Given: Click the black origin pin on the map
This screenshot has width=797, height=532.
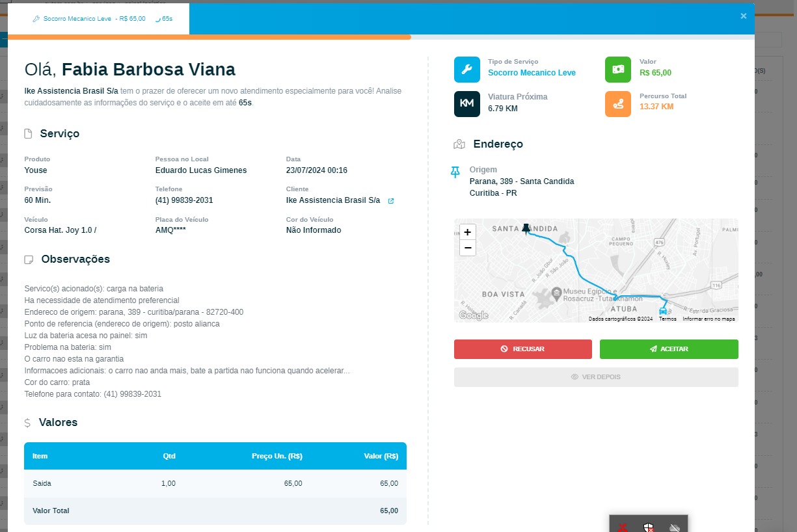Looking at the screenshot, I should [526, 229].
